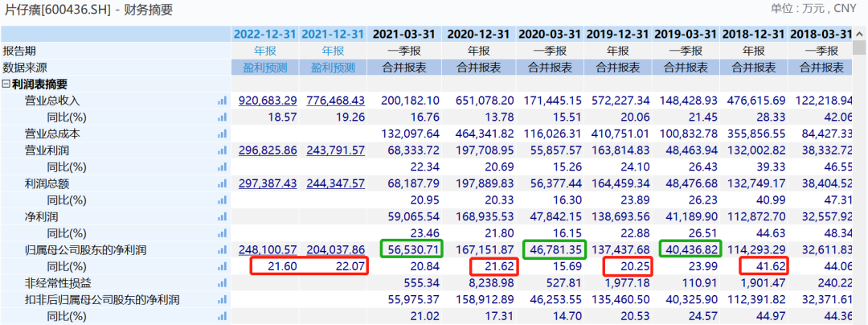This screenshot has width=868, height=325.
Task: Select the 2020-12-31 column header
Action: (477, 34)
